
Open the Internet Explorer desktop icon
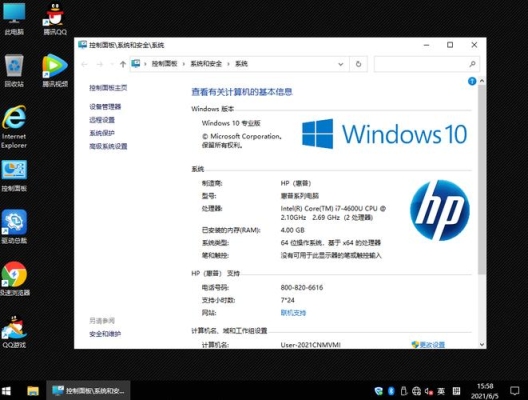tap(14, 127)
